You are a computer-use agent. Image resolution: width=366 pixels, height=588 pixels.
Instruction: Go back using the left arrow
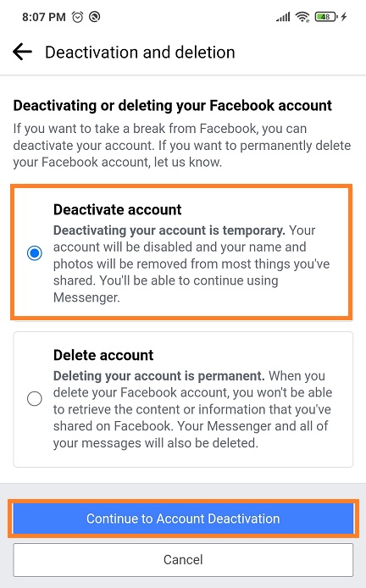[x=22, y=52]
